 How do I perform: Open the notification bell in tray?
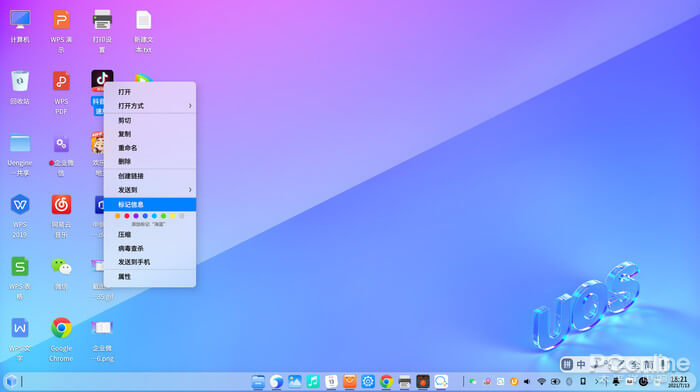[616, 382]
